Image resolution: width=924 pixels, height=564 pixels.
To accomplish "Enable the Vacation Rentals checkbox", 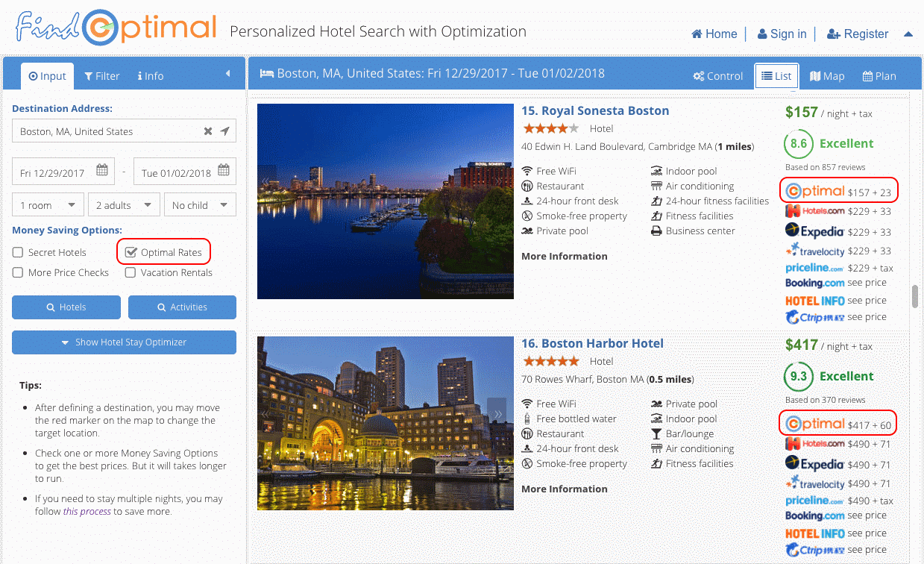I will 131,272.
